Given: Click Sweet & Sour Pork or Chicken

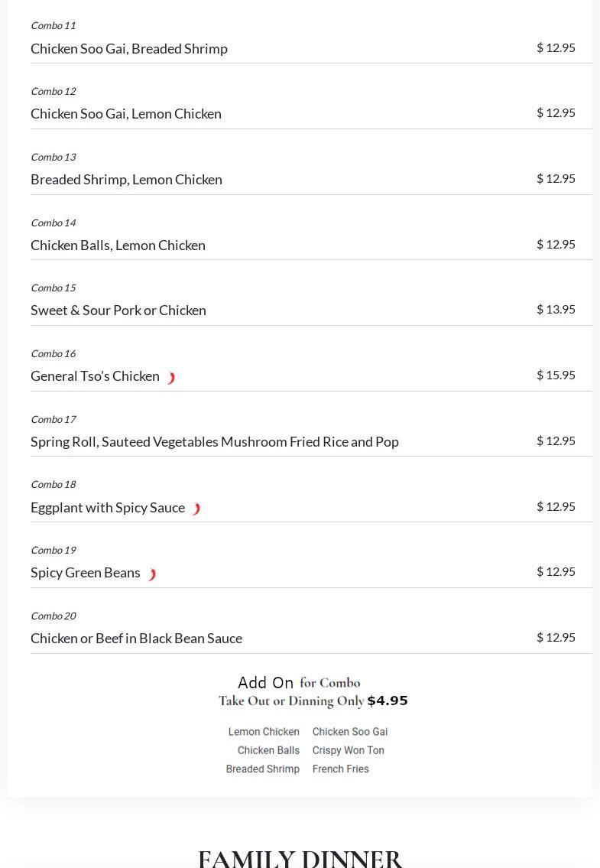Looking at the screenshot, I should (x=118, y=310).
